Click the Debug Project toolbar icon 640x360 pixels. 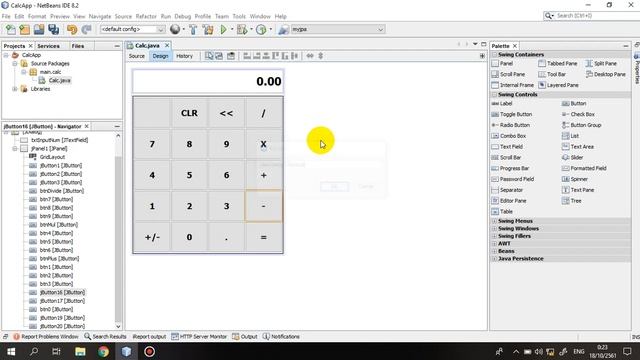tap(242, 29)
